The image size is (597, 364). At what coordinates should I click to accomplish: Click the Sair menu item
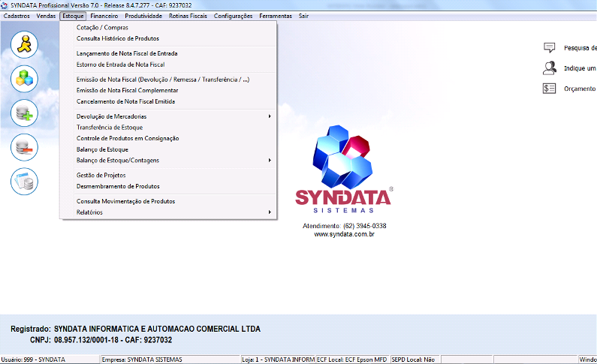pyautogui.click(x=303, y=16)
